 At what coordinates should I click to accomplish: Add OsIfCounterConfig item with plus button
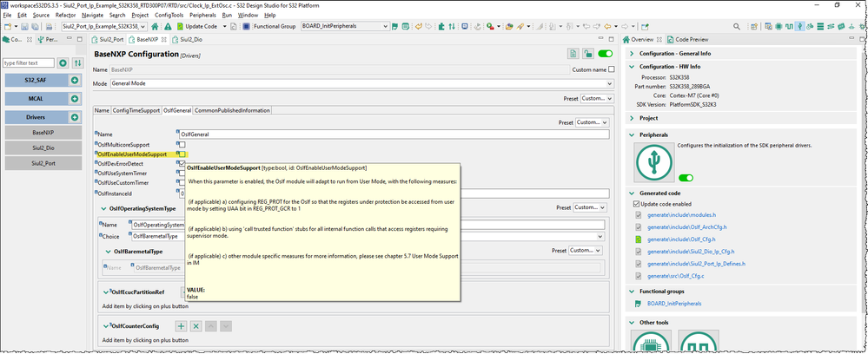tap(181, 326)
